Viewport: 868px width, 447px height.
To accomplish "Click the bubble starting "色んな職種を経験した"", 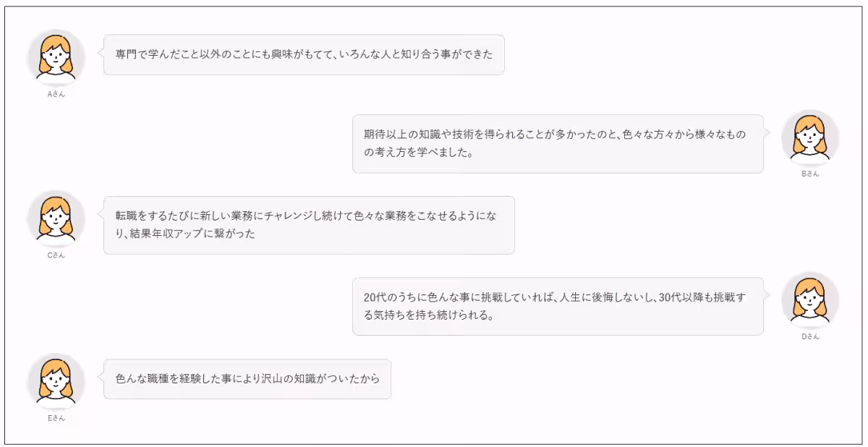I will coord(247,379).
